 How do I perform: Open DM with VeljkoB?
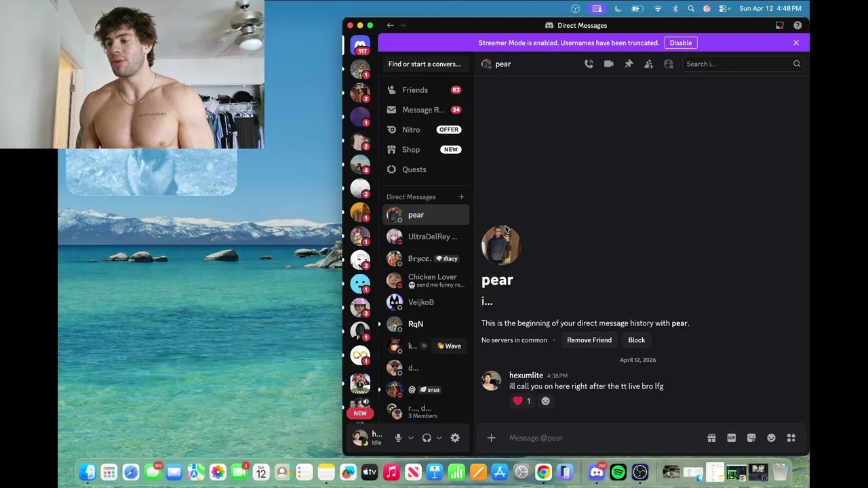(425, 302)
